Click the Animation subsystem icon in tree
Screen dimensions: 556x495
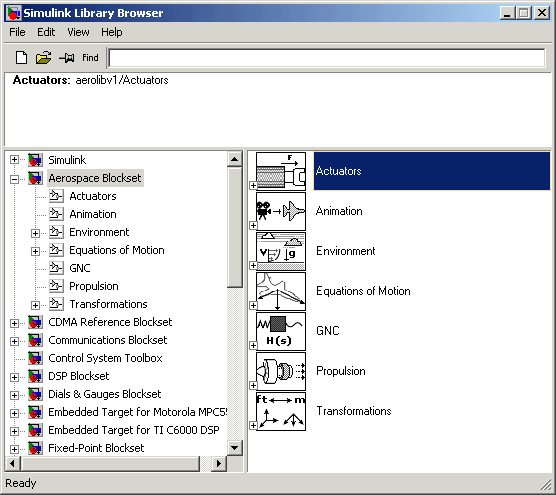tap(56, 214)
